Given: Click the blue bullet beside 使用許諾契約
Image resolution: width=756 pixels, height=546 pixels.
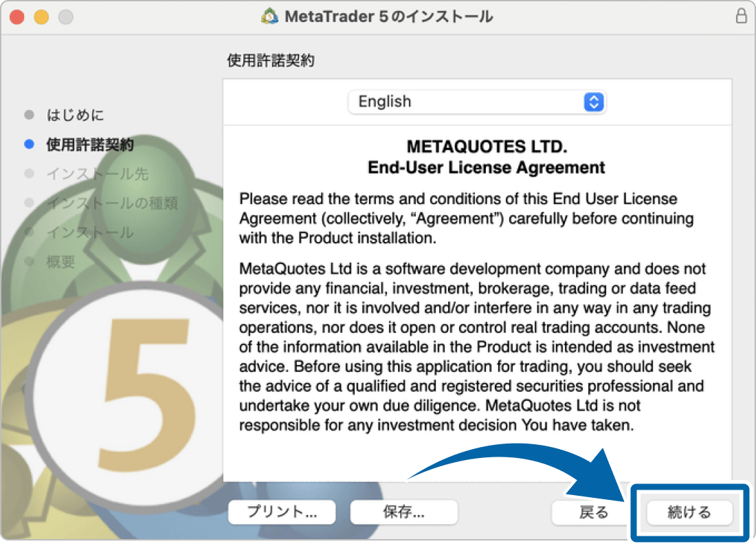Looking at the screenshot, I should point(29,144).
